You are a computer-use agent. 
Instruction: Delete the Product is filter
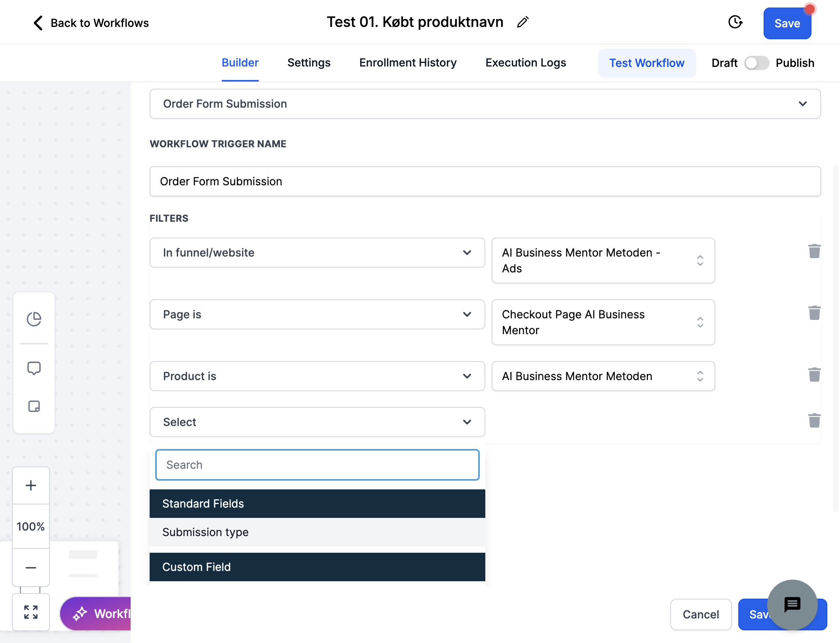[x=814, y=375]
